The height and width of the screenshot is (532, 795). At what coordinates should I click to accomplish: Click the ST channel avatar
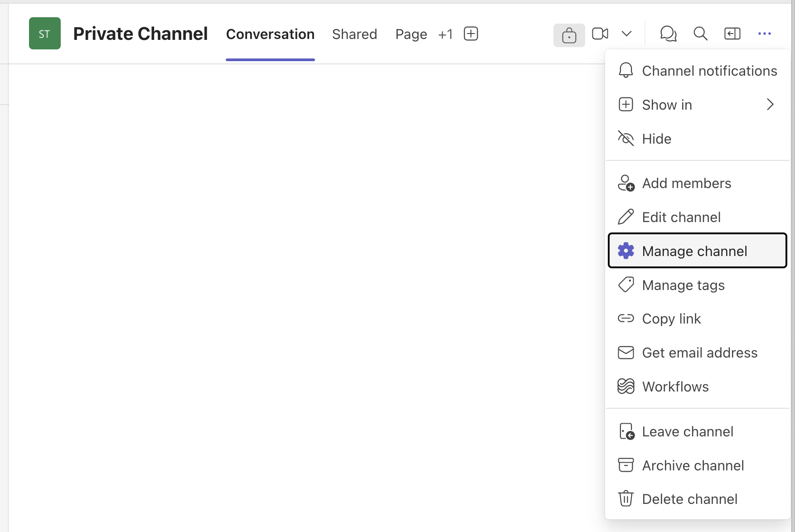(45, 34)
